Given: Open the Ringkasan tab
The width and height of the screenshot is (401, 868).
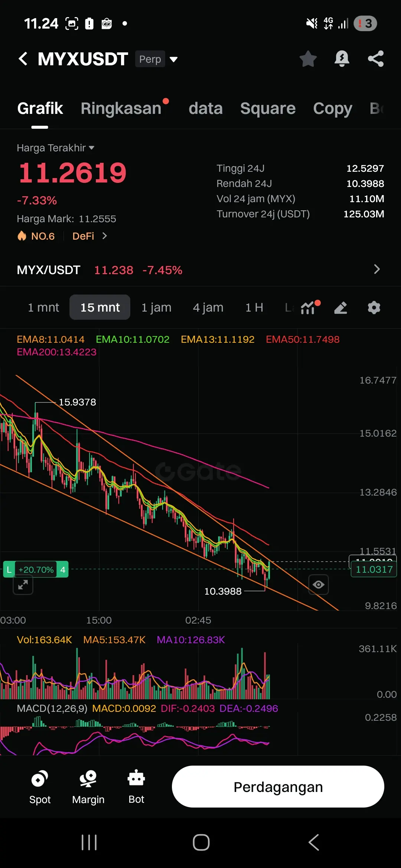Looking at the screenshot, I should tap(121, 108).
